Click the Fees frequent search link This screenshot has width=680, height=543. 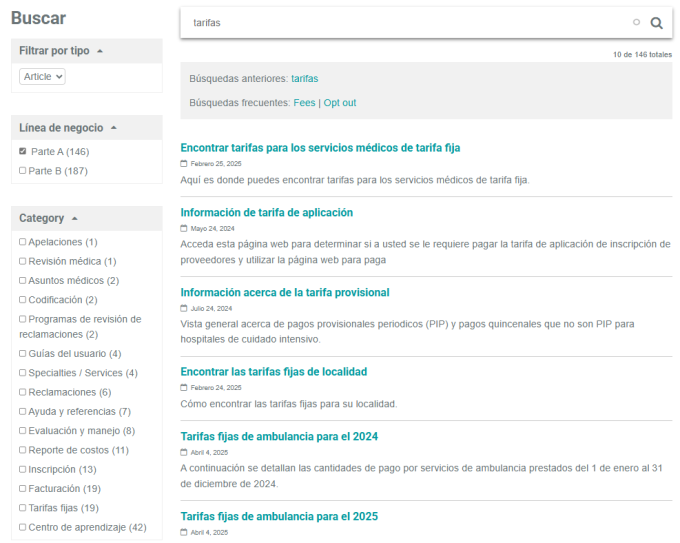coord(304,103)
